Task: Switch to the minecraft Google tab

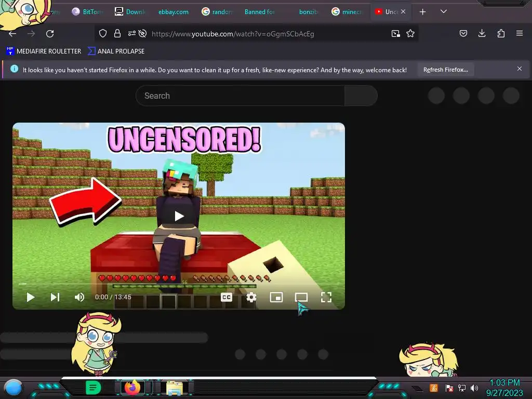Action: pyautogui.click(x=347, y=12)
